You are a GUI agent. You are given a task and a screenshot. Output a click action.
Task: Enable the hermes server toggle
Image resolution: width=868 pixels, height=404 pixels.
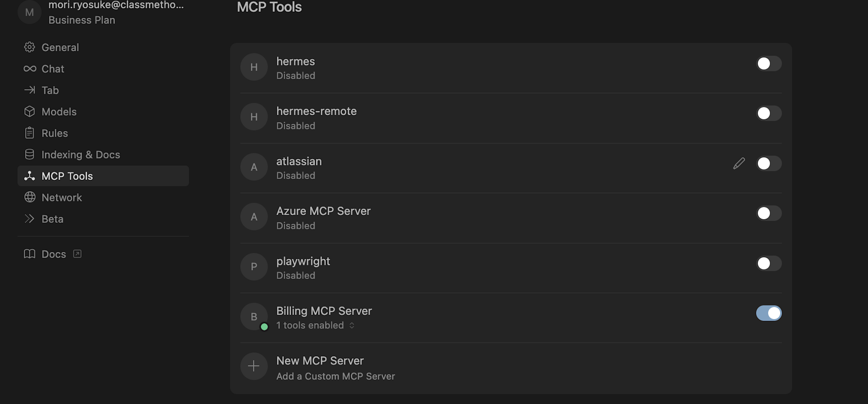[769, 63]
